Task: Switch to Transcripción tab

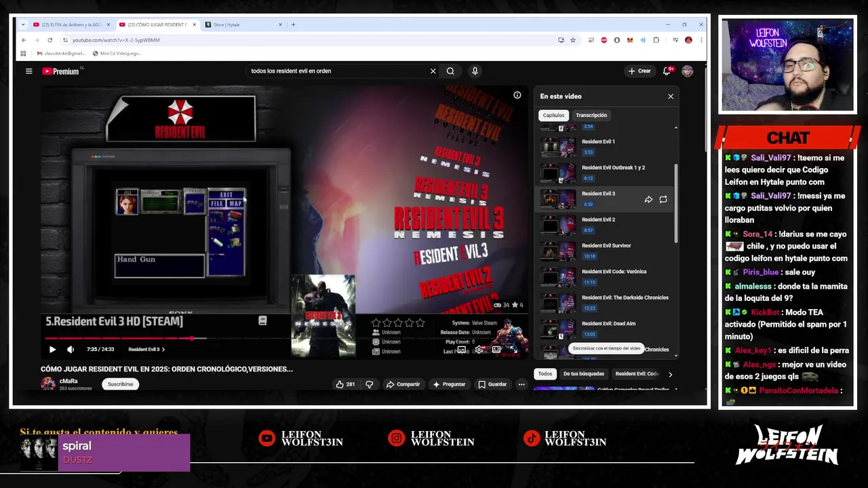Action: click(591, 115)
